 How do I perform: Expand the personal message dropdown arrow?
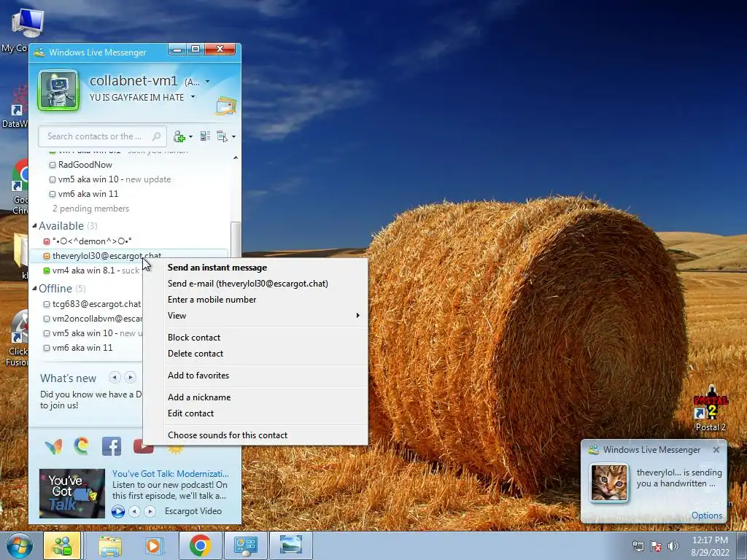point(193,97)
